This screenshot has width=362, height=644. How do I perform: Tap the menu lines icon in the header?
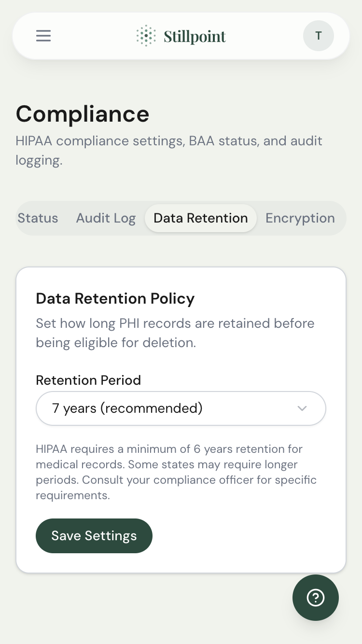43,36
